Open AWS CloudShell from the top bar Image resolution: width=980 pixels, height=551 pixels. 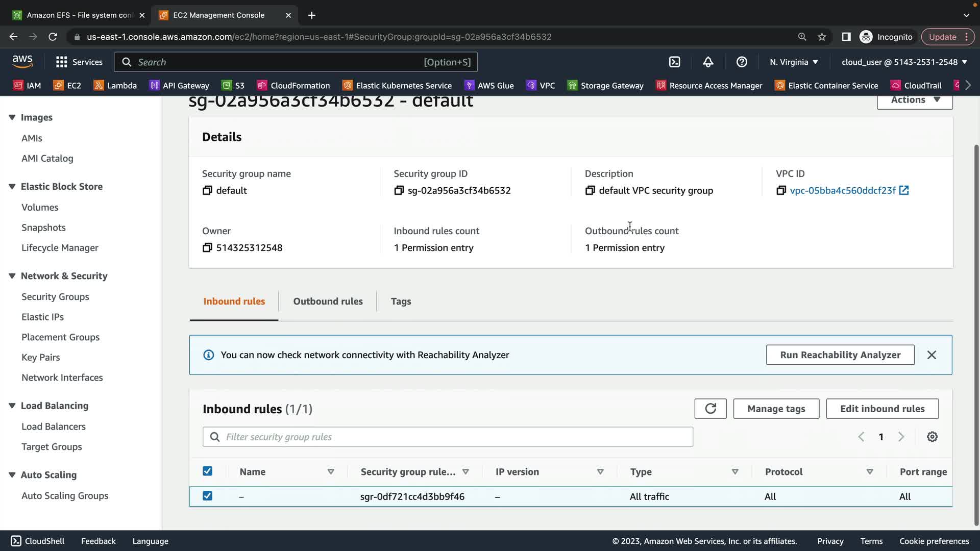click(x=674, y=62)
